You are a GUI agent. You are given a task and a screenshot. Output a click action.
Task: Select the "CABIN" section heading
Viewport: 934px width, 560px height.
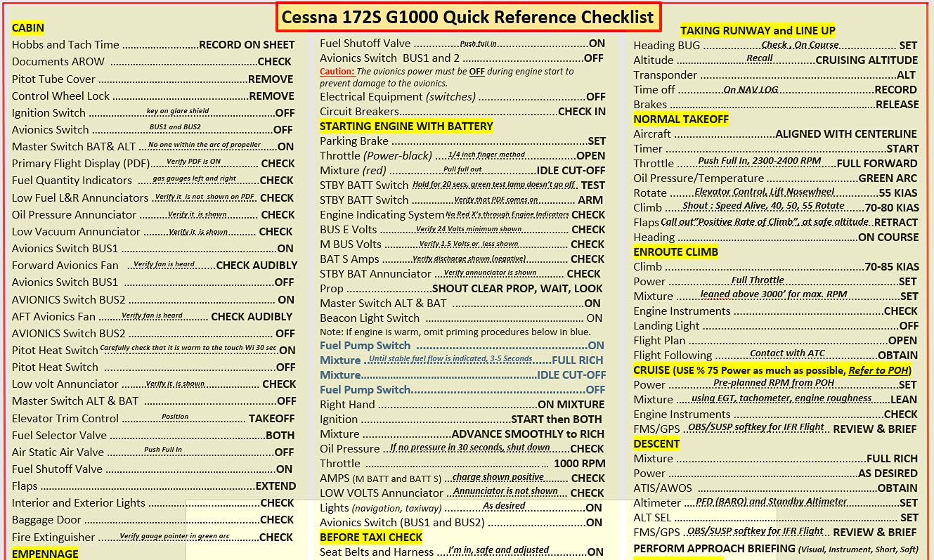(28, 28)
